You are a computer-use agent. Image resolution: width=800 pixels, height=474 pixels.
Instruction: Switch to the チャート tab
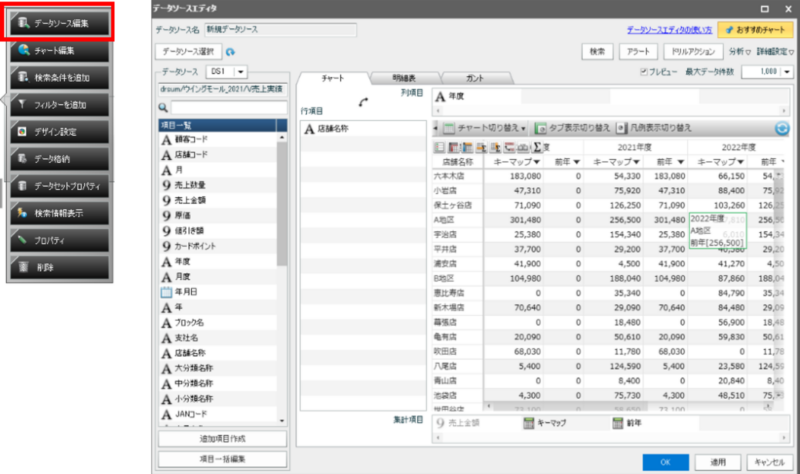click(x=333, y=79)
